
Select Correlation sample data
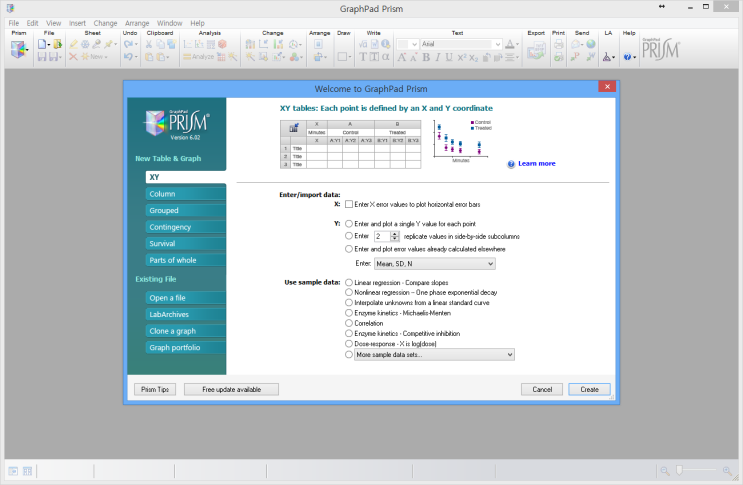tap(349, 323)
